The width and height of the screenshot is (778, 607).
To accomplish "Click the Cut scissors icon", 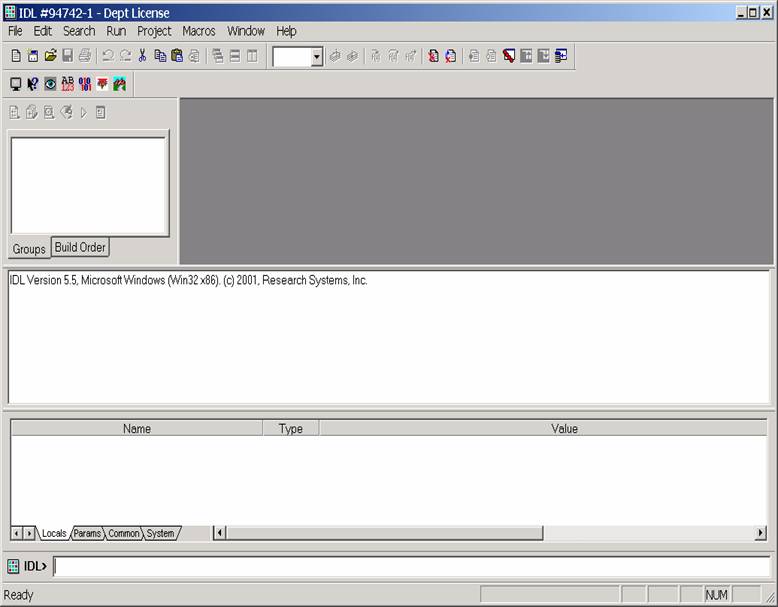I will 142,56.
